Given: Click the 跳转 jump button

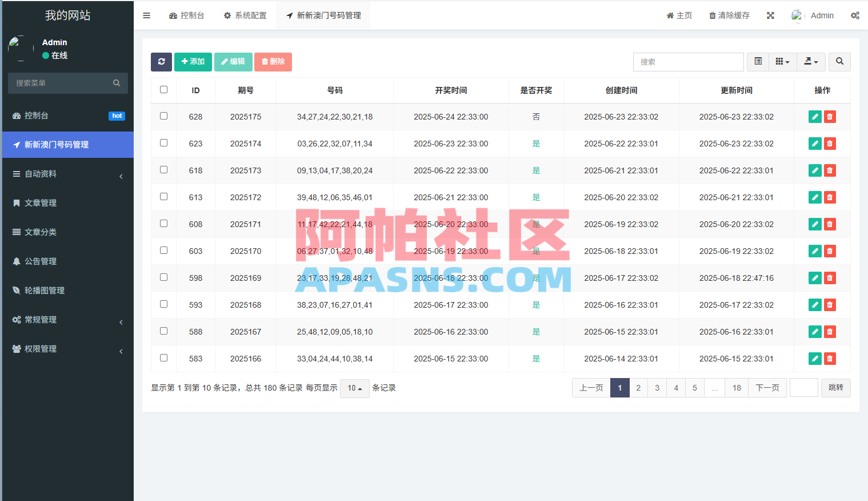Looking at the screenshot, I should coord(836,388).
